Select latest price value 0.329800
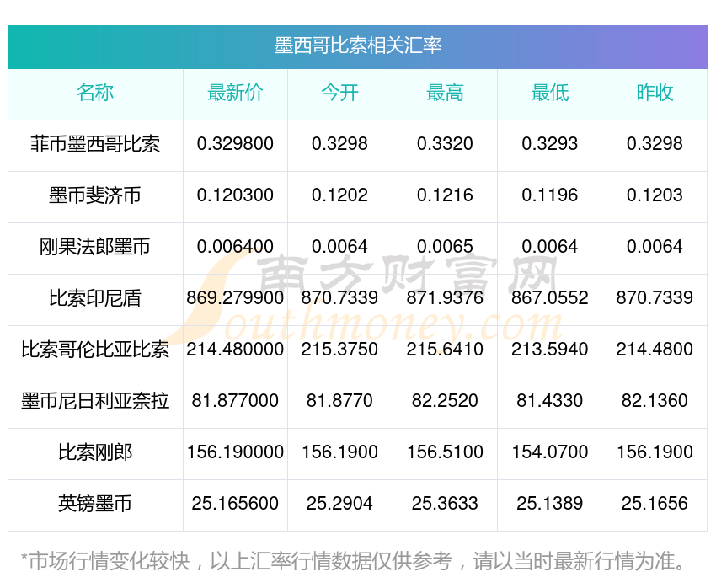The height and width of the screenshot is (588, 716). [235, 144]
